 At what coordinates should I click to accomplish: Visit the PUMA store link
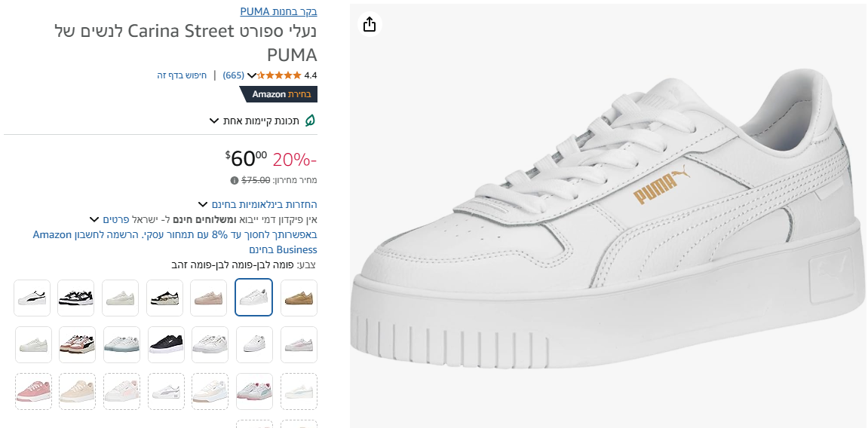pyautogui.click(x=278, y=11)
